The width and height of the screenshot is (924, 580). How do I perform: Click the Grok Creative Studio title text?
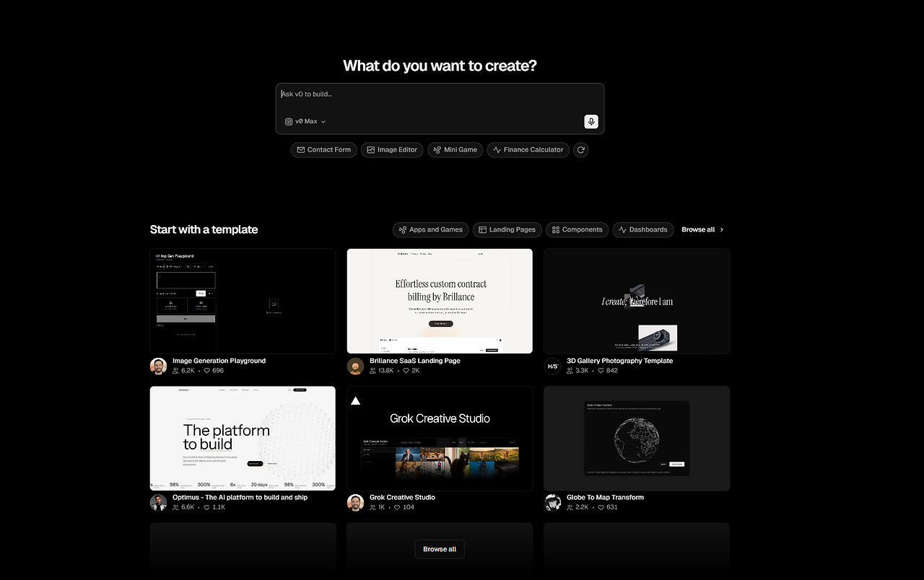tap(402, 498)
